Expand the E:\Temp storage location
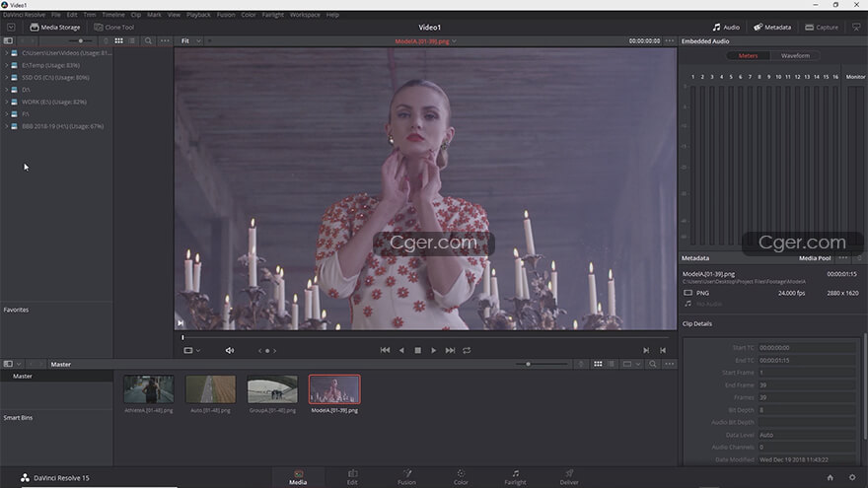This screenshot has height=488, width=868. coord(7,65)
